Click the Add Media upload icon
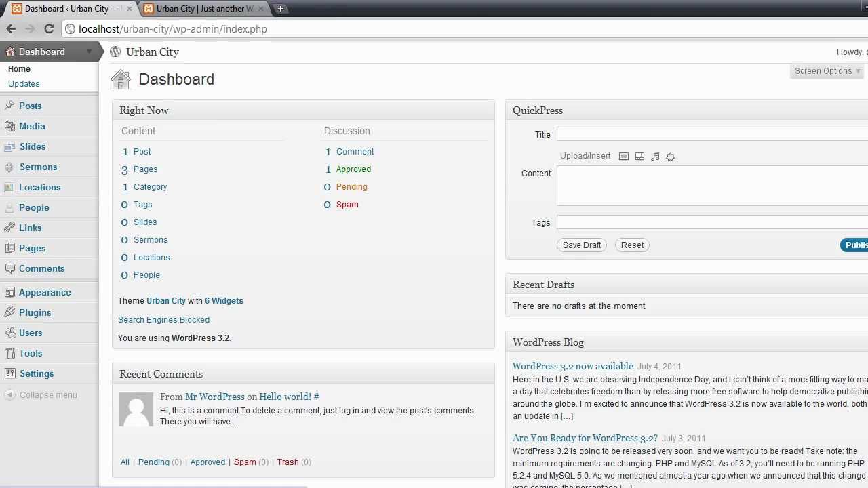868x488 pixels. tap(671, 157)
